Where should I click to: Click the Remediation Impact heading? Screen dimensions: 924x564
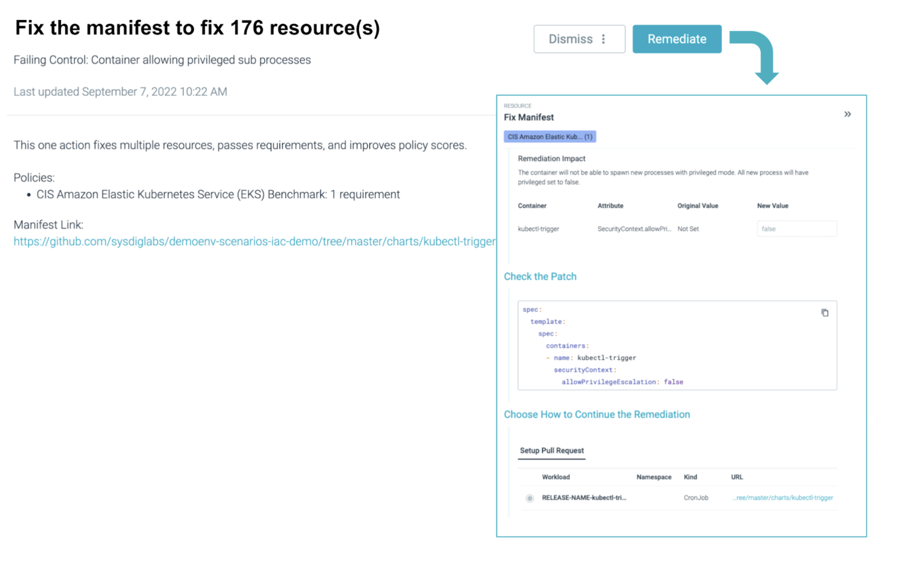(x=551, y=158)
